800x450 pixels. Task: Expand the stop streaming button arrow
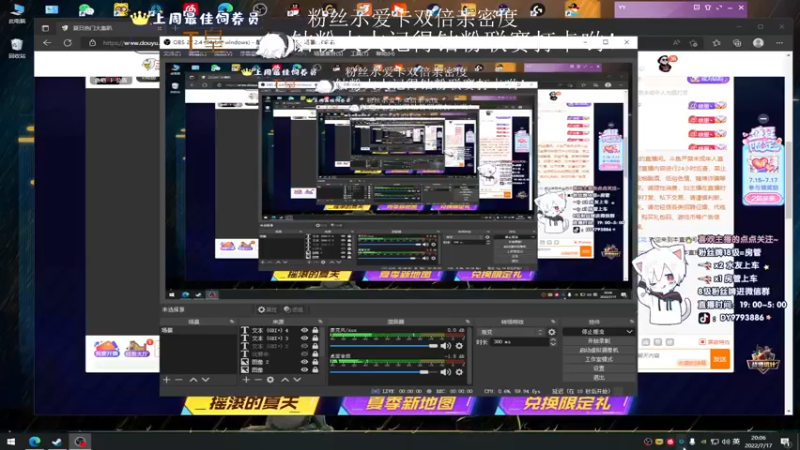coord(629,332)
